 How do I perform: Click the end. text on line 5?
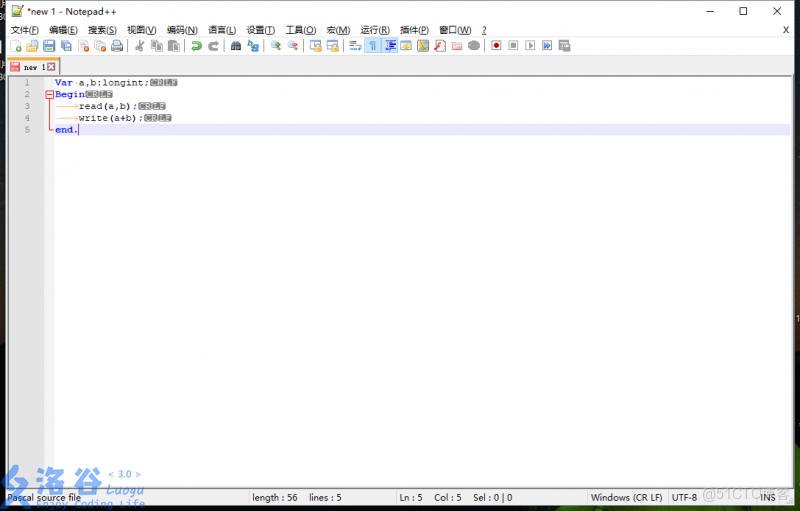(x=66, y=130)
